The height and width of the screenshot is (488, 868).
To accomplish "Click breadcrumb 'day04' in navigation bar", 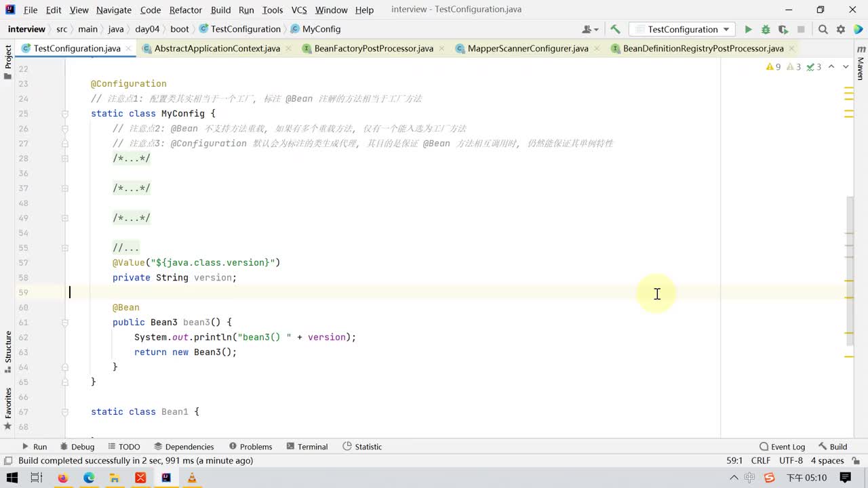I will (x=147, y=29).
